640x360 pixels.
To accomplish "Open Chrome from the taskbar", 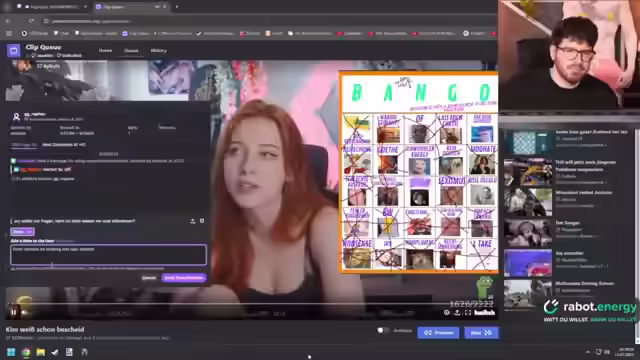I will pyautogui.click(x=26, y=352).
